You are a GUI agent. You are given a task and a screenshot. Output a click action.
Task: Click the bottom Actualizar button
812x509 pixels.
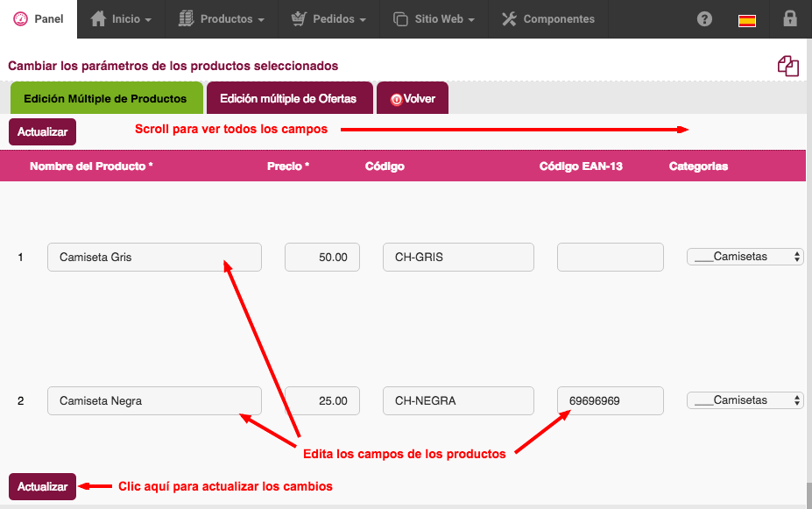click(x=42, y=486)
